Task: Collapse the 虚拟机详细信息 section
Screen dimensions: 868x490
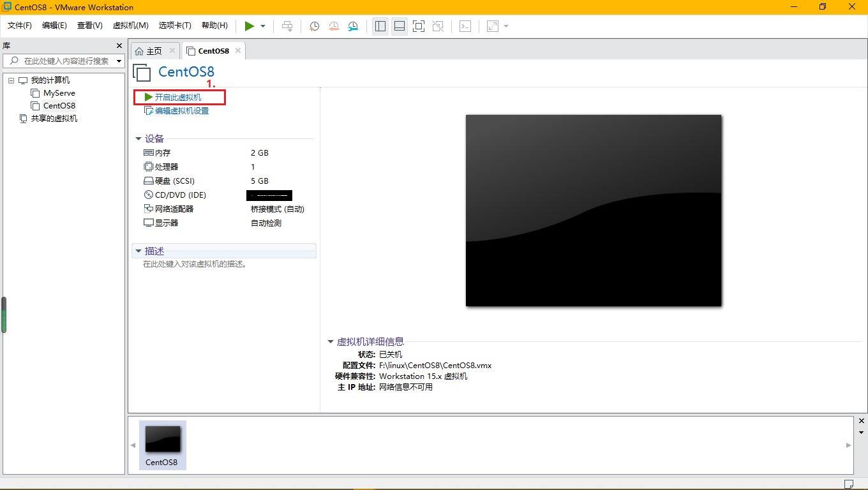Action: tap(331, 341)
